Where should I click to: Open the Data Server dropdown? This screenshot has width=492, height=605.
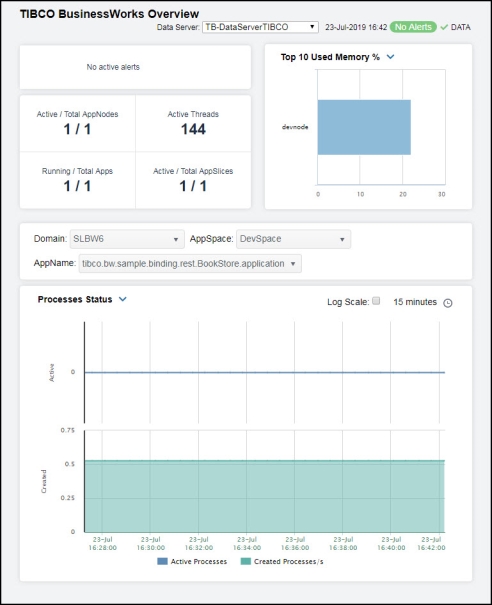(x=260, y=27)
